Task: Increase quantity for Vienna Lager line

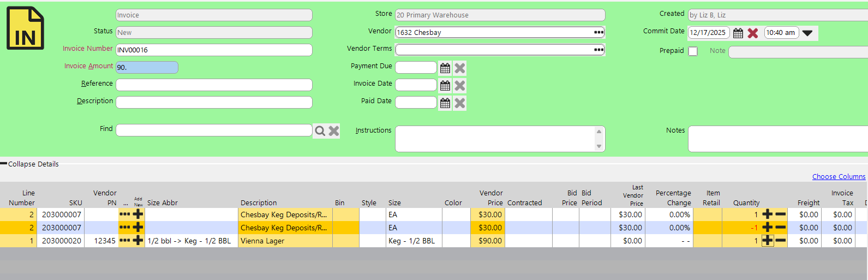Action: point(768,241)
